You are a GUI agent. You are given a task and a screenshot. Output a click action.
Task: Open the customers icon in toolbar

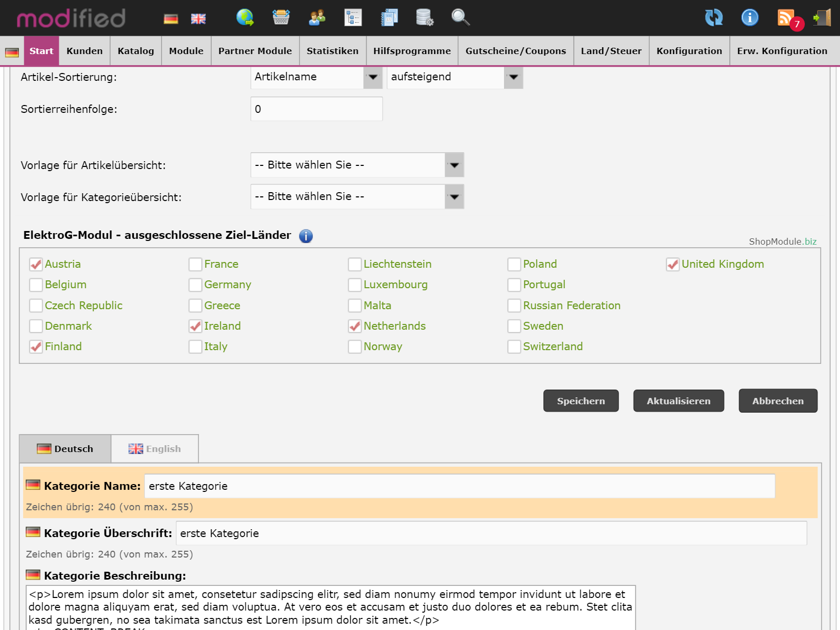(317, 18)
